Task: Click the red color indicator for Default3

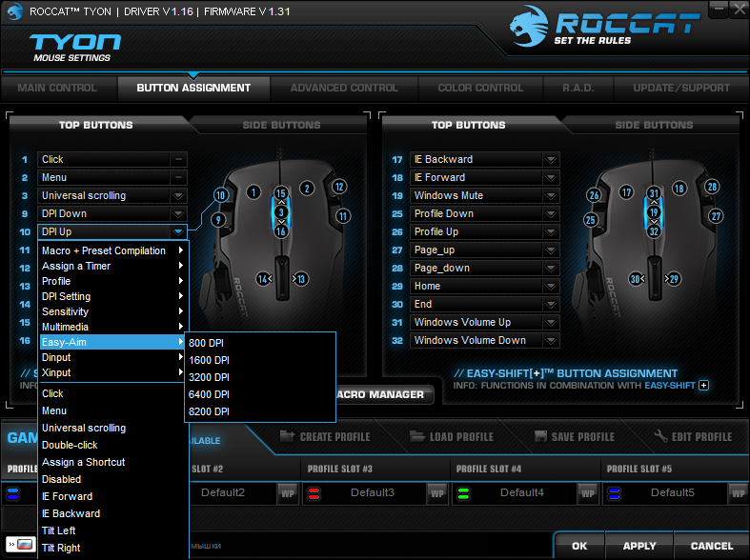Action: pyautogui.click(x=314, y=493)
